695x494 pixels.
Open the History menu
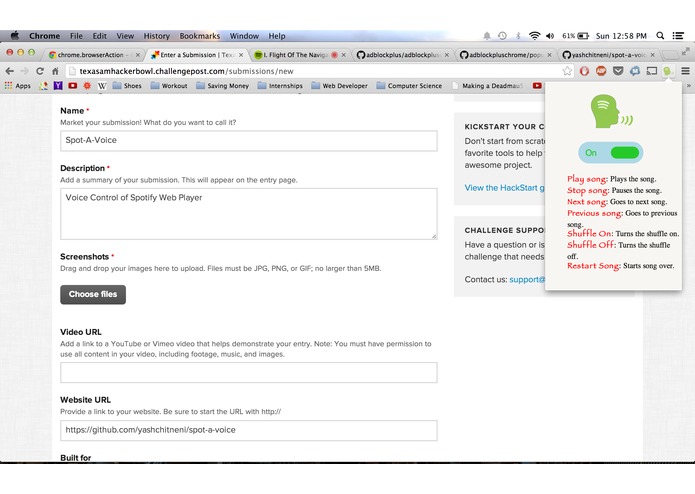156,36
